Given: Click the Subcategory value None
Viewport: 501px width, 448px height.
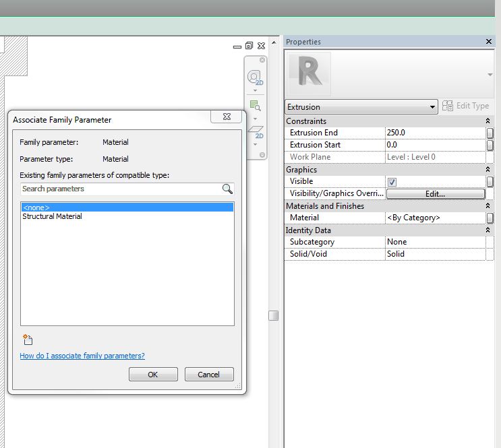Looking at the screenshot, I should click(435, 242).
